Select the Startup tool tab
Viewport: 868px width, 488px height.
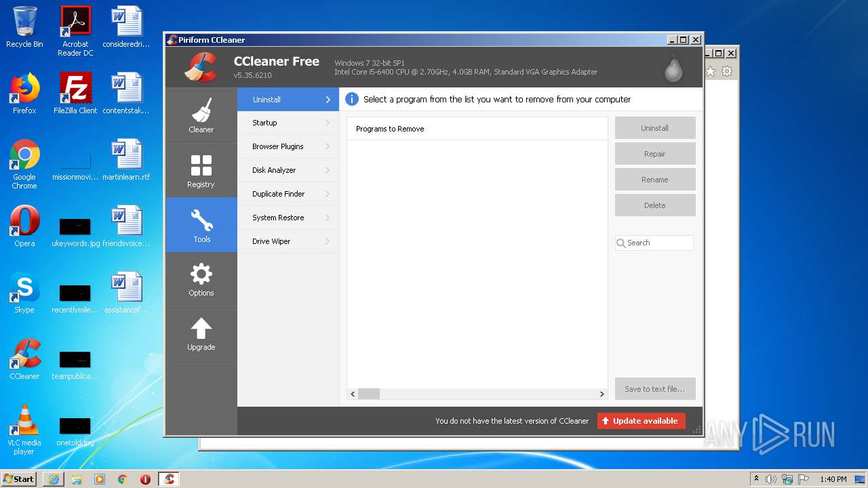(288, 123)
